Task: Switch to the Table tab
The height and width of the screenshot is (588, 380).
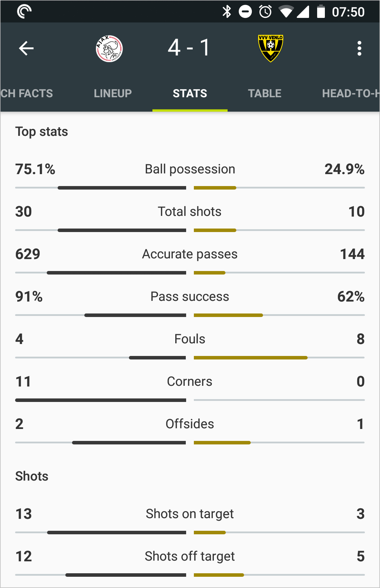Action: coord(265,93)
